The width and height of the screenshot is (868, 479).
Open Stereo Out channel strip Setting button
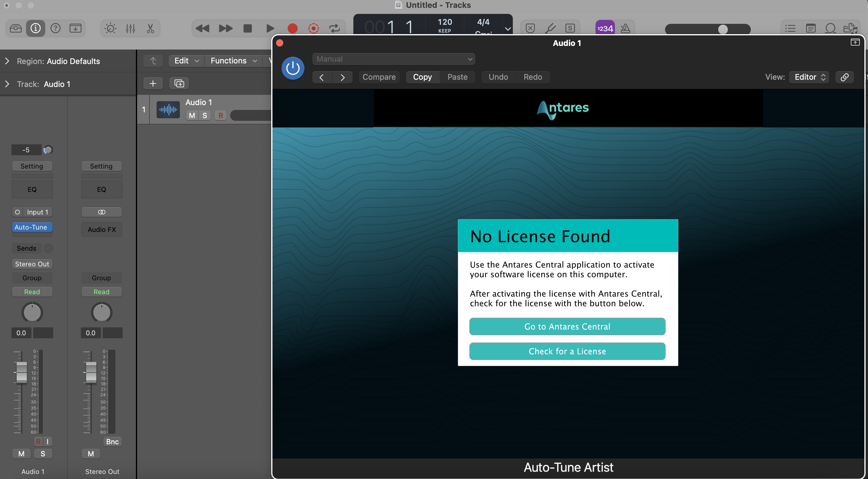click(101, 166)
